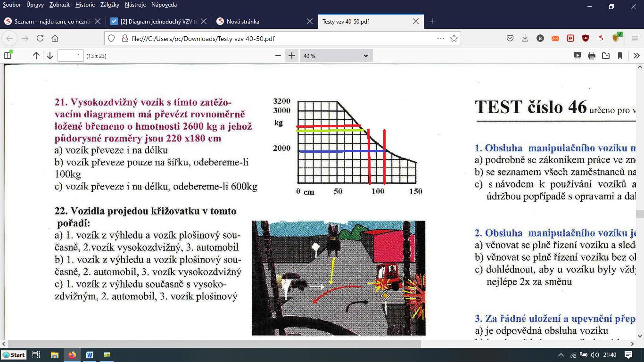644x362 pixels.
Task: Zoom in on the PDF
Action: coord(292,56)
